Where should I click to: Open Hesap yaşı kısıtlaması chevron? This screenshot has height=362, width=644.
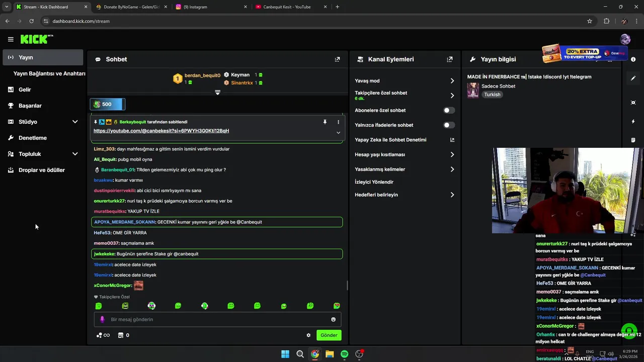[452, 154]
